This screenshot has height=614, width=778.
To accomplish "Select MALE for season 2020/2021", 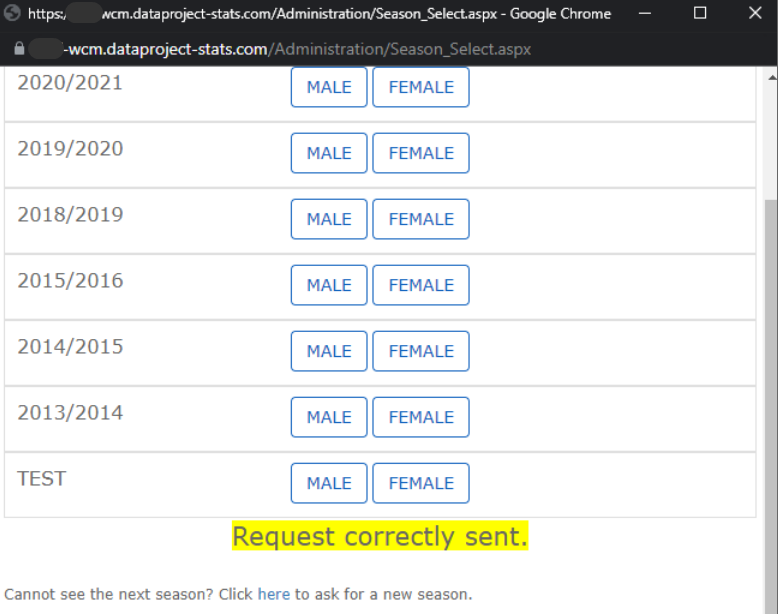I will tap(329, 87).
